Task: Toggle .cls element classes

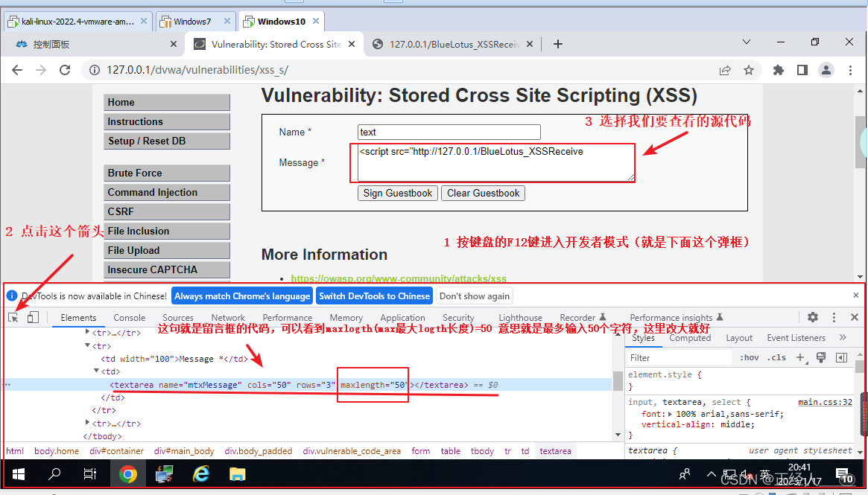Action: pyautogui.click(x=776, y=358)
